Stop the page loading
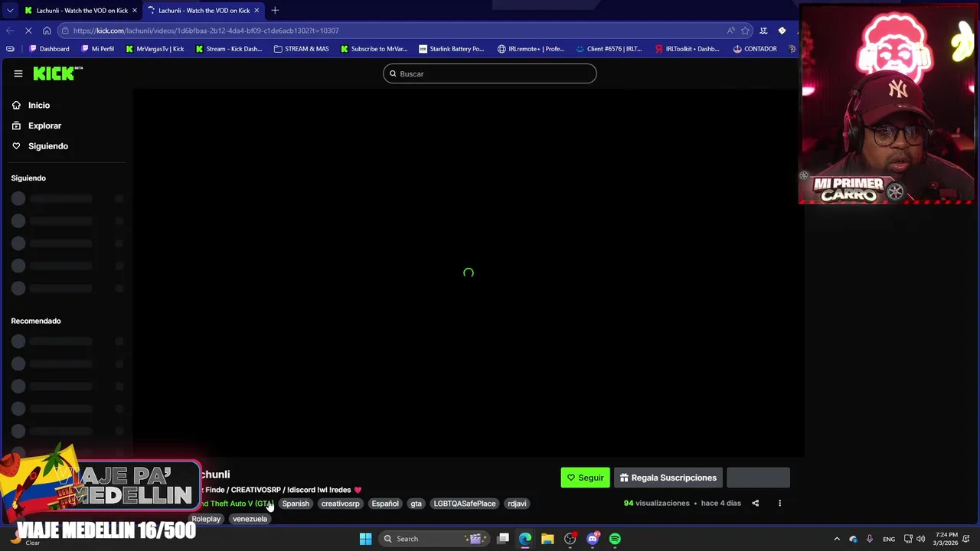The image size is (980, 551). click(x=28, y=31)
